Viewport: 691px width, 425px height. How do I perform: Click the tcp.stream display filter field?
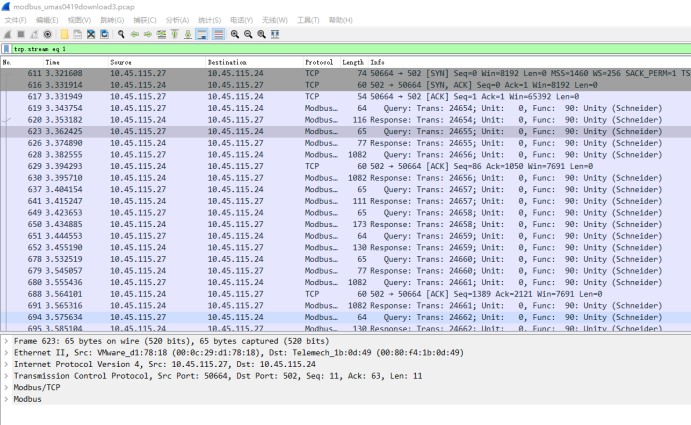340,48
